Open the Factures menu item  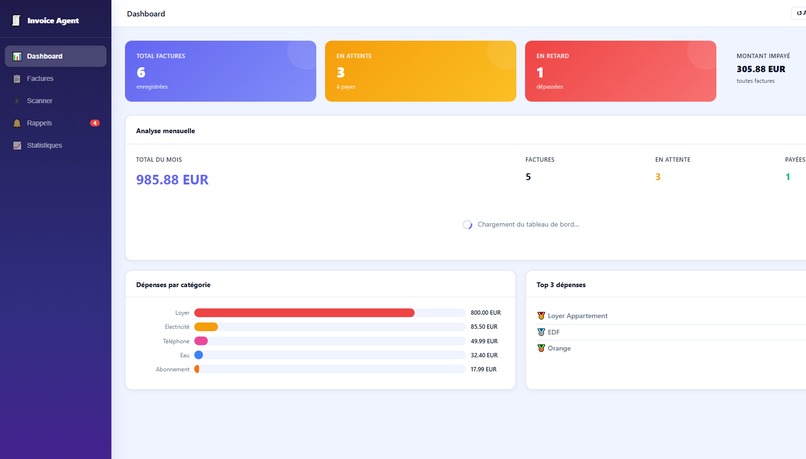56,79
